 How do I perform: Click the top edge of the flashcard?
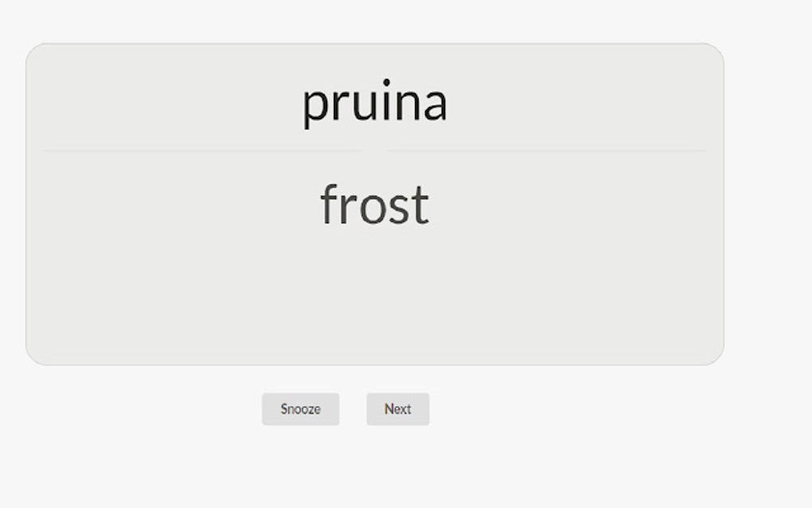coord(375,46)
